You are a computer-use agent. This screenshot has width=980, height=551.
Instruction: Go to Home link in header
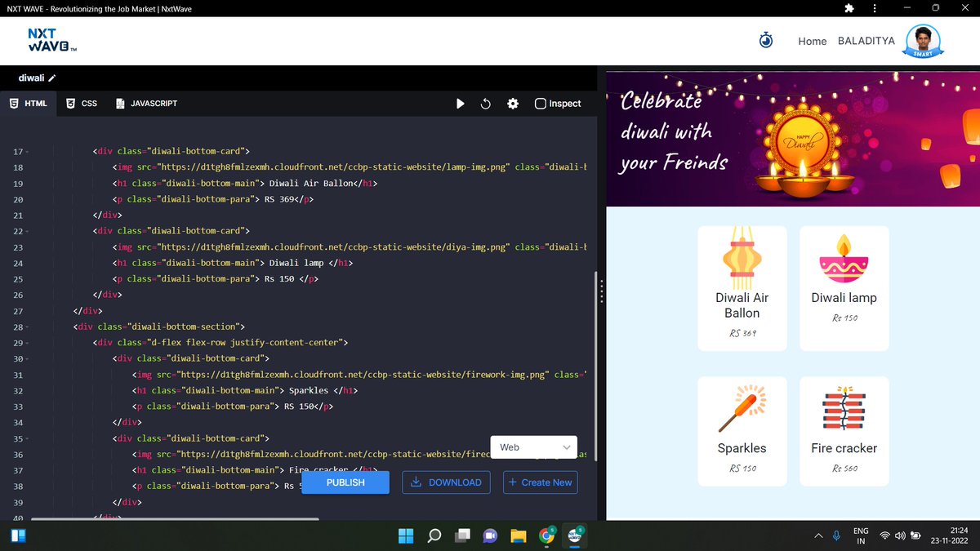pos(813,41)
